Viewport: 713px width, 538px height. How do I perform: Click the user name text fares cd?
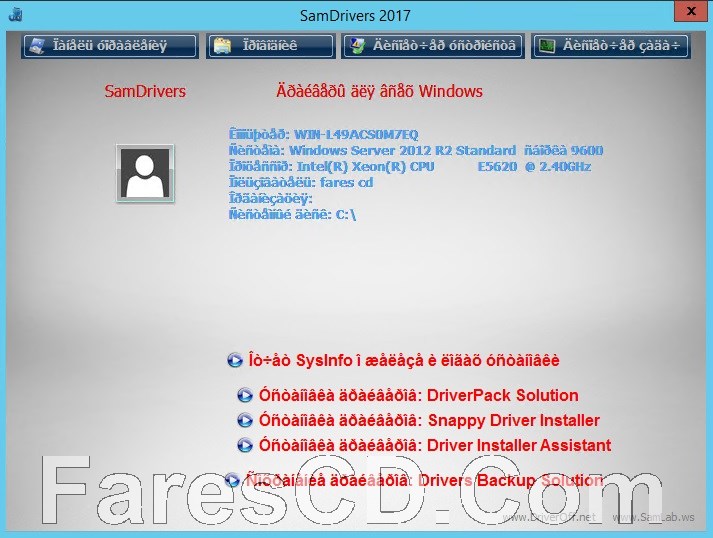[346, 183]
